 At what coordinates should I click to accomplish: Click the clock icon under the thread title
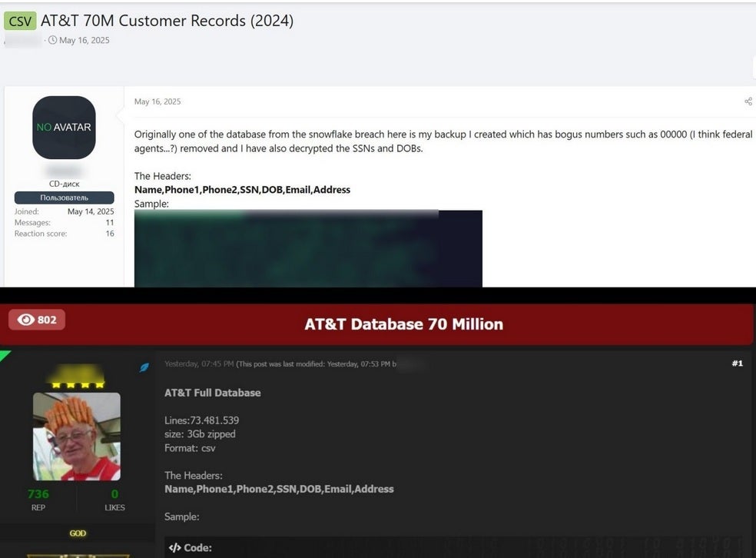pos(52,41)
